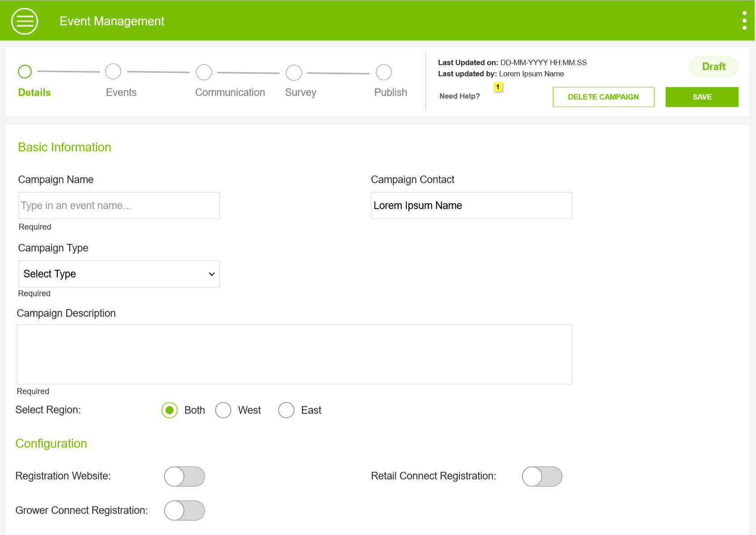
Task: Click the Need Help? link
Action: pyautogui.click(x=459, y=96)
